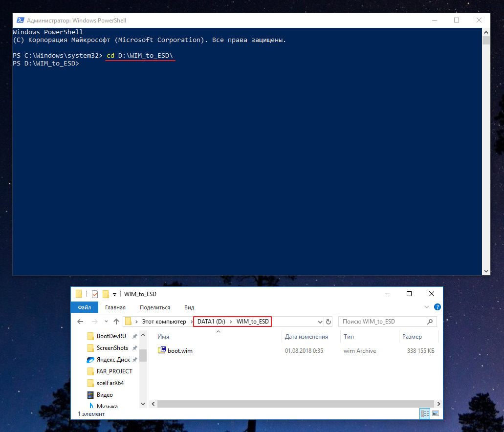This screenshot has height=432, width=504.
Task: Click the boot.wim date 01.08.2018 0:35
Action: [304, 351]
